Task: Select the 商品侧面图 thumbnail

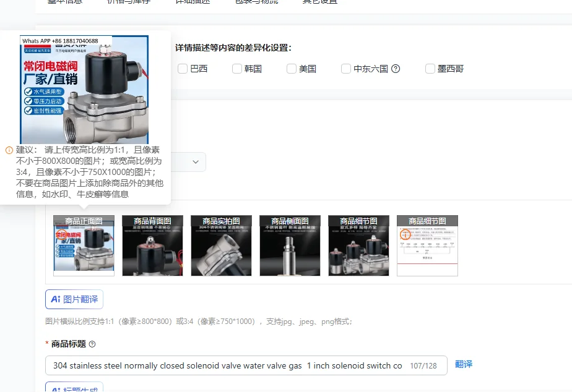Action: tap(290, 245)
